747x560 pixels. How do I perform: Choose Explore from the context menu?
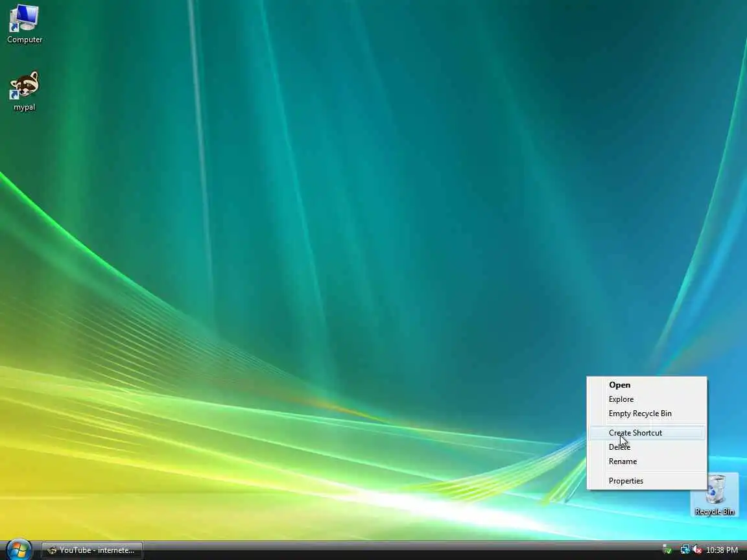(647, 399)
